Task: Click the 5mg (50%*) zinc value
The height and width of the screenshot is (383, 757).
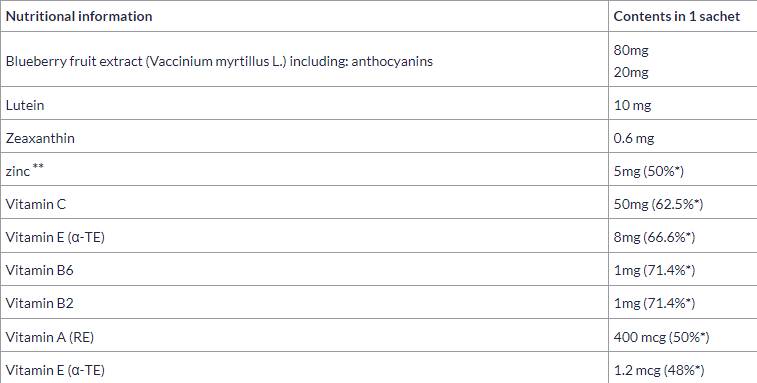Action: tap(648, 171)
